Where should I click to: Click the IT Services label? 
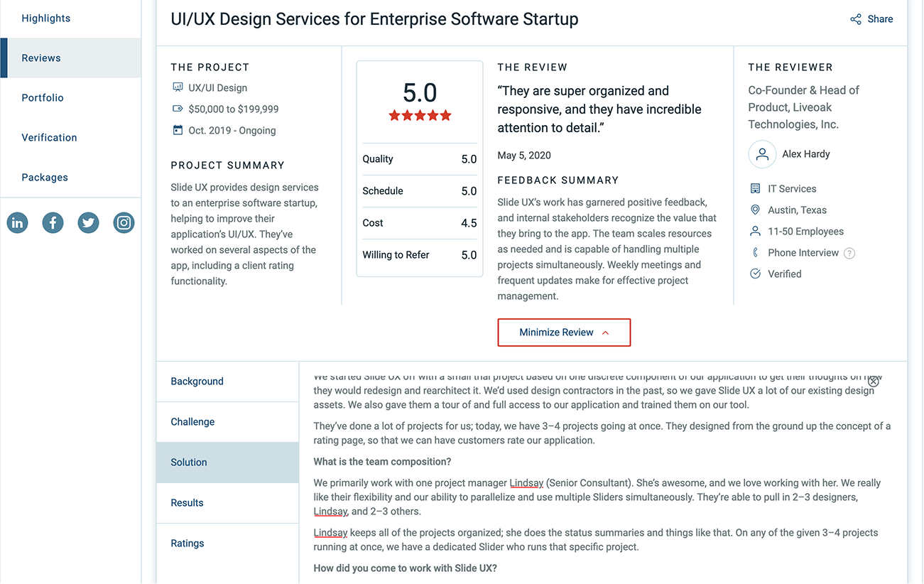coord(792,189)
